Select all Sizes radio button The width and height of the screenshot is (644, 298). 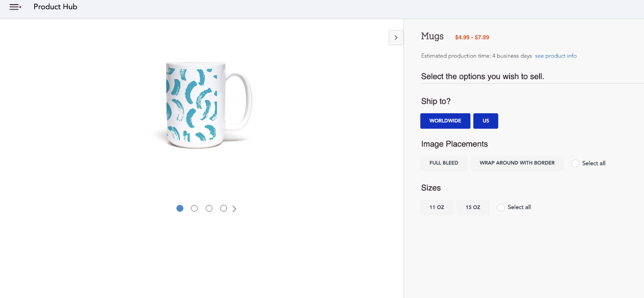click(501, 207)
